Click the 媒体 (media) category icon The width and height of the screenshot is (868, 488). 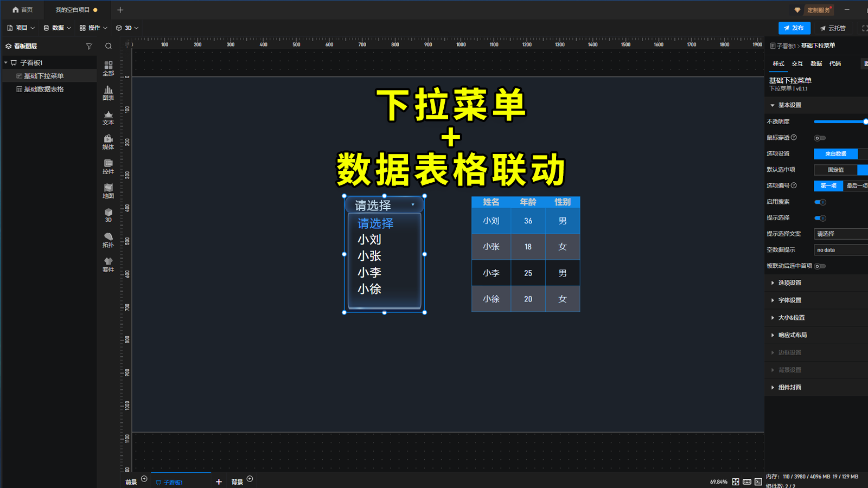[x=108, y=143]
